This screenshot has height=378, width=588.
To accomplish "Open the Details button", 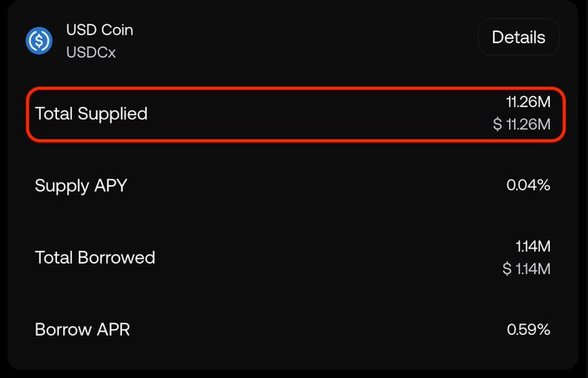I will tap(518, 37).
